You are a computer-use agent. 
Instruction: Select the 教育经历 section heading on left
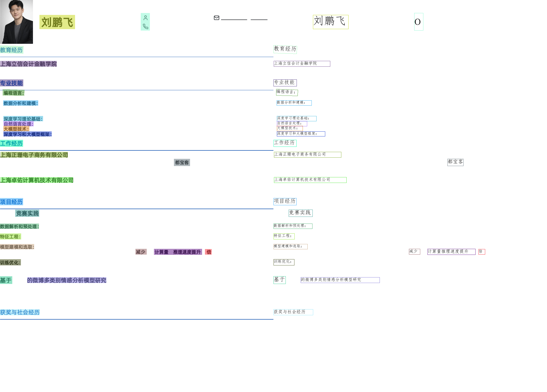(x=11, y=50)
